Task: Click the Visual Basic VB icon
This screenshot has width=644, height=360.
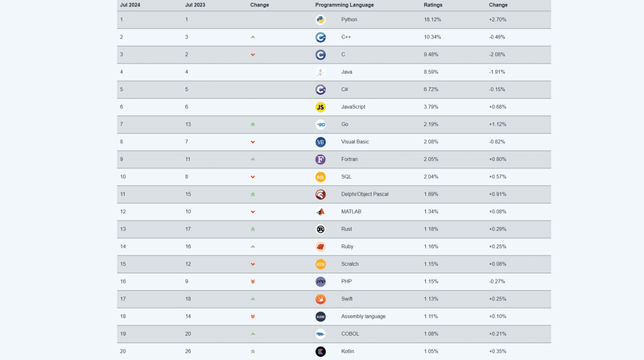Action: (320, 142)
